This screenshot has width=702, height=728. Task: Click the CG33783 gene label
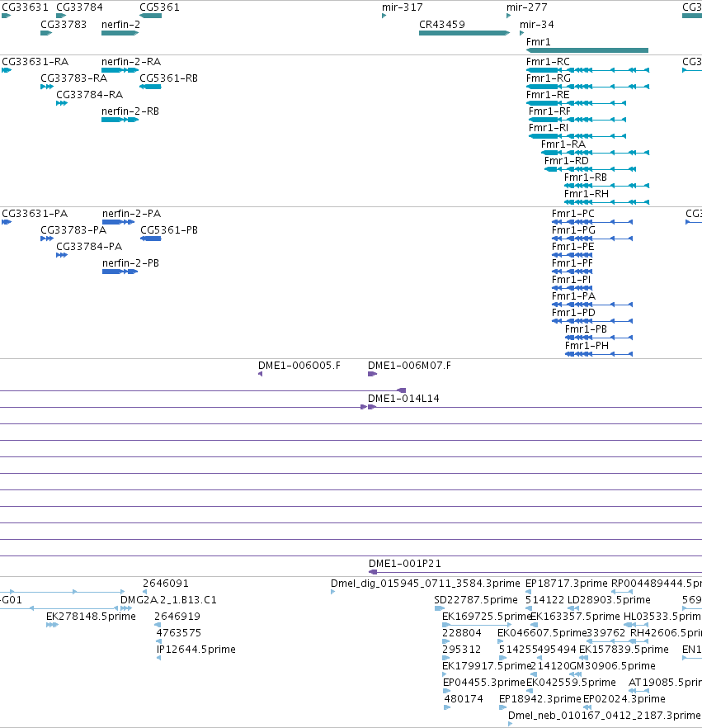click(64, 25)
